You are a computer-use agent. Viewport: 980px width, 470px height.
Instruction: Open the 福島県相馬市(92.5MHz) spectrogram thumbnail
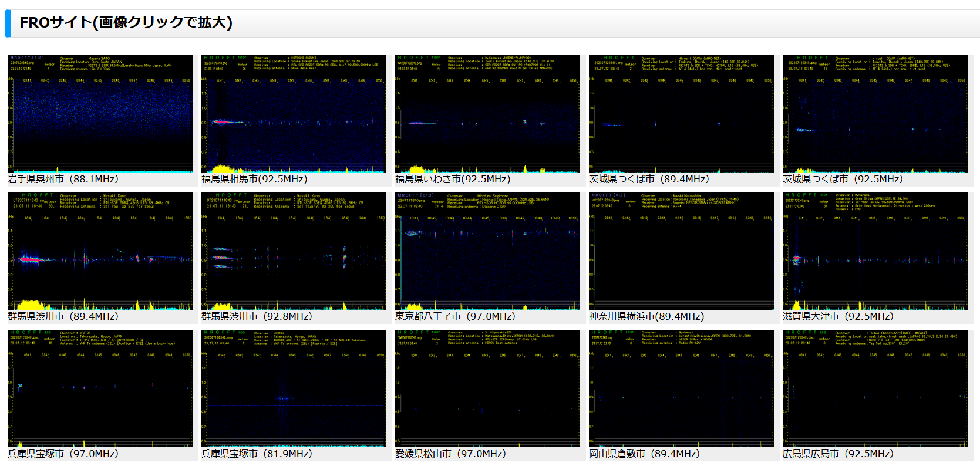(294, 114)
